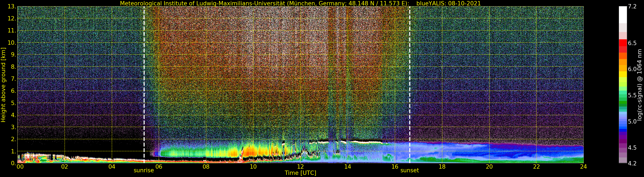The height and width of the screenshot is (177, 644).
Task: Click the 10 km height tick label
Action: [12, 43]
